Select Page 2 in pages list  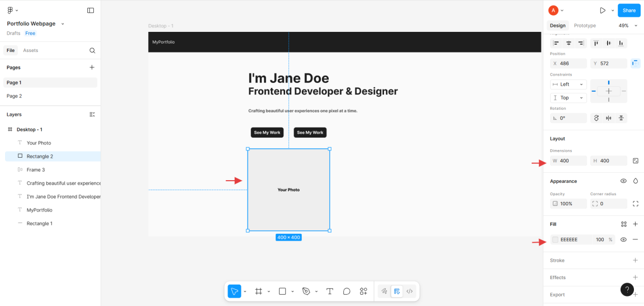click(15, 96)
